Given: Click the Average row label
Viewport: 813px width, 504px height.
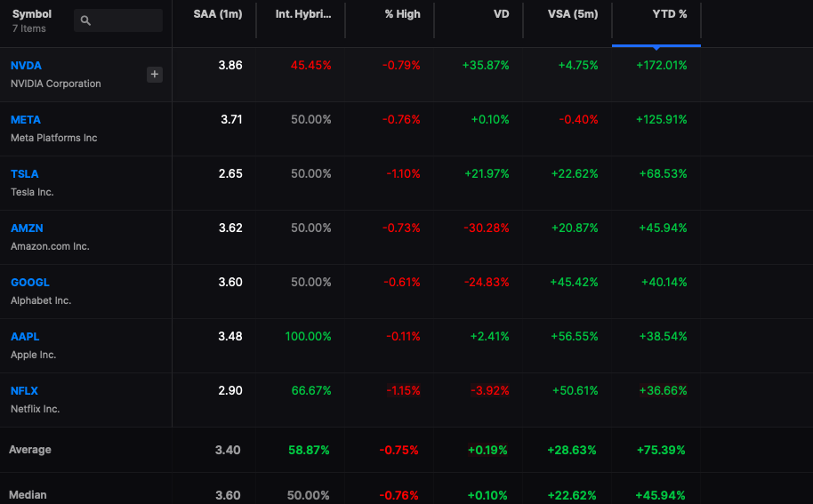Looking at the screenshot, I should [x=30, y=450].
